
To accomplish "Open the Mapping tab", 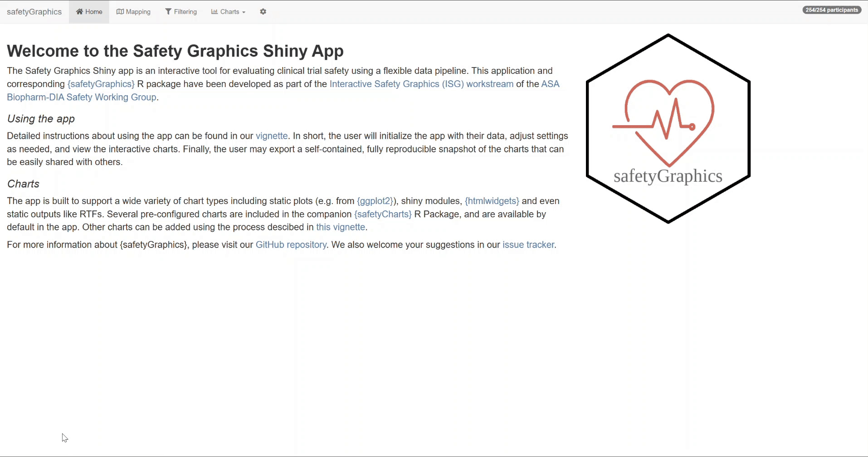I will coord(133,12).
